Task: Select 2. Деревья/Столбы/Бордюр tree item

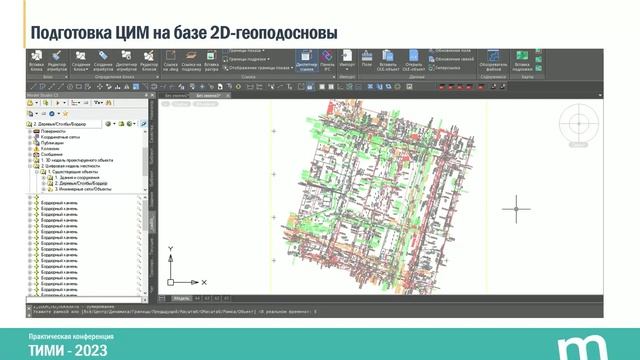Action: 81,183
